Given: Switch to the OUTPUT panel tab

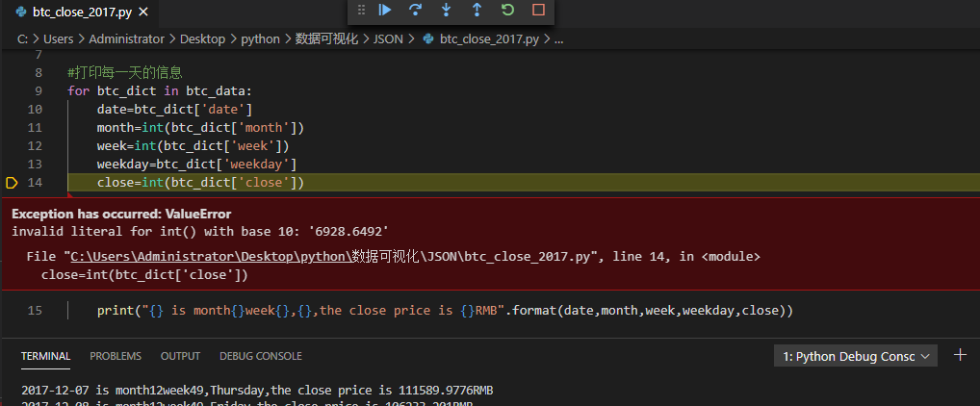Looking at the screenshot, I should [181, 356].
